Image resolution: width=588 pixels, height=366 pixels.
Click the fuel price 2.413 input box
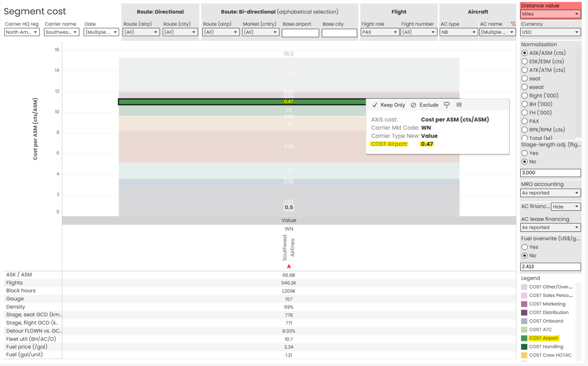click(550, 267)
